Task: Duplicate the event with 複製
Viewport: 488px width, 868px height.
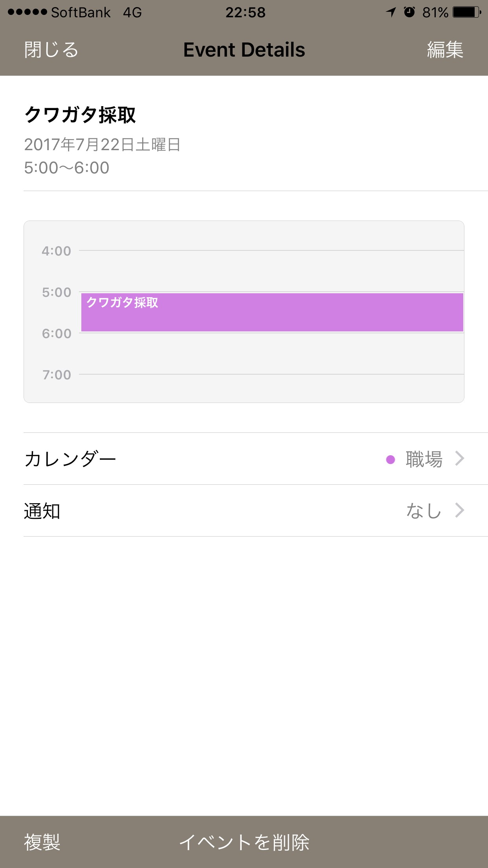Action: coord(42,842)
